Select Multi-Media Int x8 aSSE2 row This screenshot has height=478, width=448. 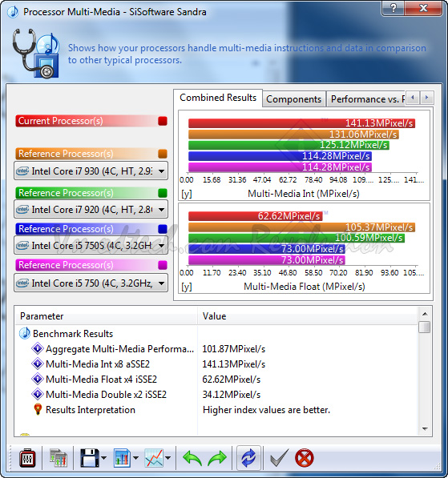[216, 364]
